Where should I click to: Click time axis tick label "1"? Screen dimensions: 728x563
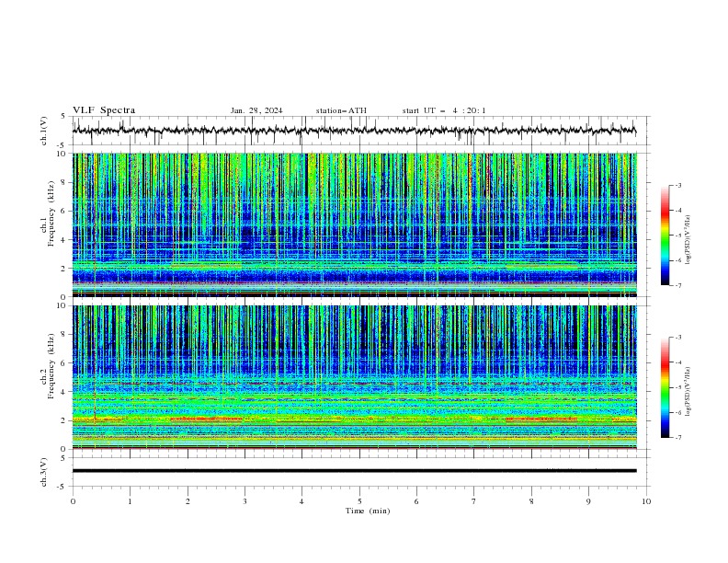tap(130, 501)
